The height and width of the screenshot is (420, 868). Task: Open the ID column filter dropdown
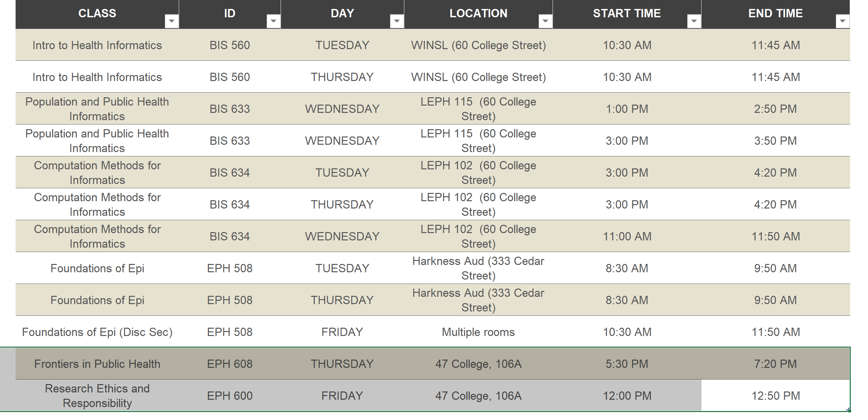[273, 21]
